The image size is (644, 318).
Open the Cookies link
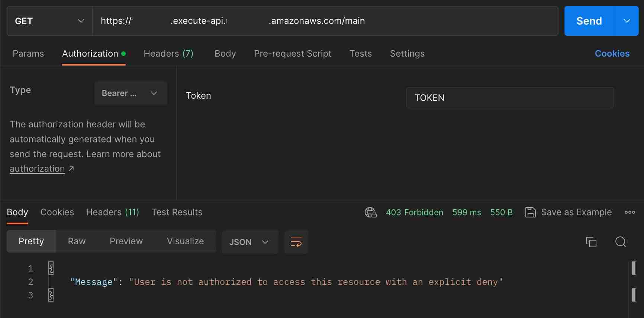point(612,54)
